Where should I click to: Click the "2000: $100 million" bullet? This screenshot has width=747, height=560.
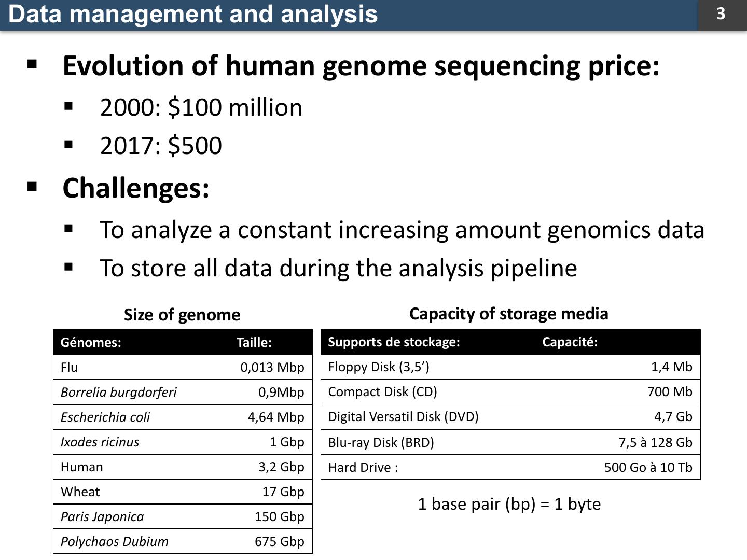(x=201, y=108)
